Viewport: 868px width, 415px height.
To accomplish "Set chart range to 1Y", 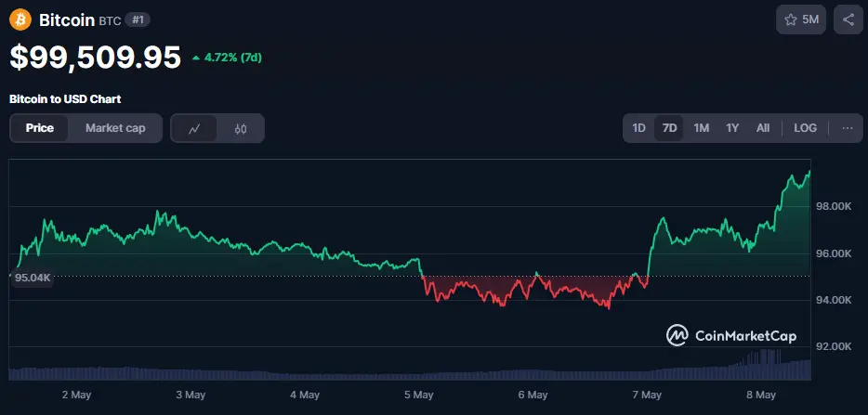I will coord(732,128).
